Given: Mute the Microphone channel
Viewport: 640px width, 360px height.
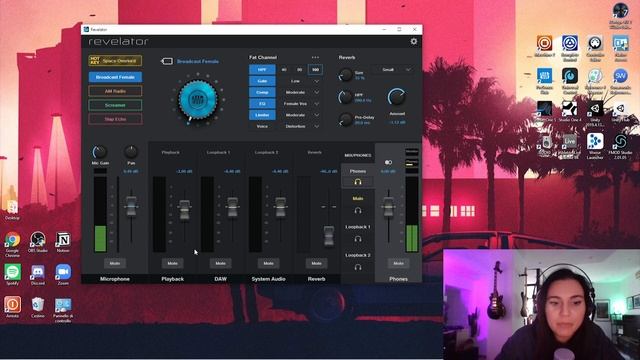Looking at the screenshot, I should 115,263.
